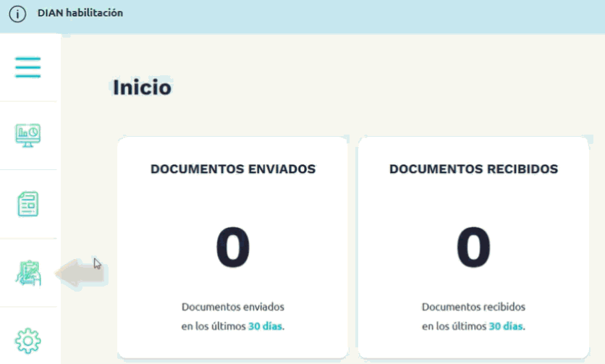Viewport: 605px width, 364px height.
Task: Click the 'Inicio' page heading
Action: [142, 88]
